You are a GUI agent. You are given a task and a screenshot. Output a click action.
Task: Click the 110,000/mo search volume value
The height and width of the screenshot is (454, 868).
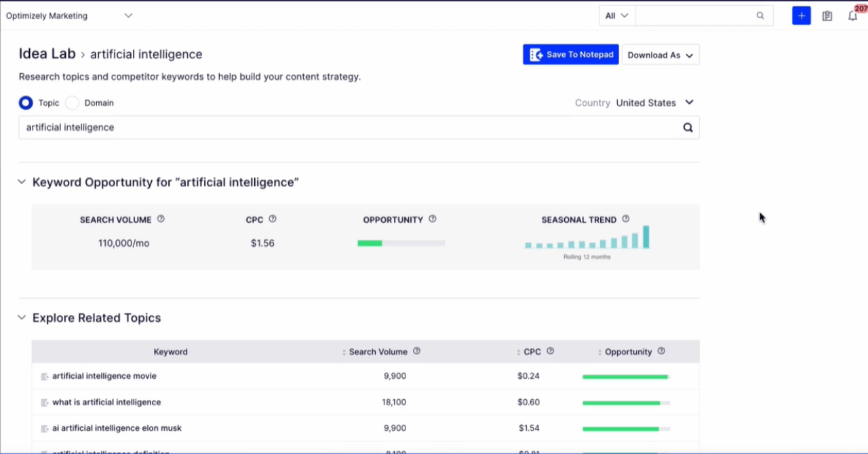[x=123, y=243]
